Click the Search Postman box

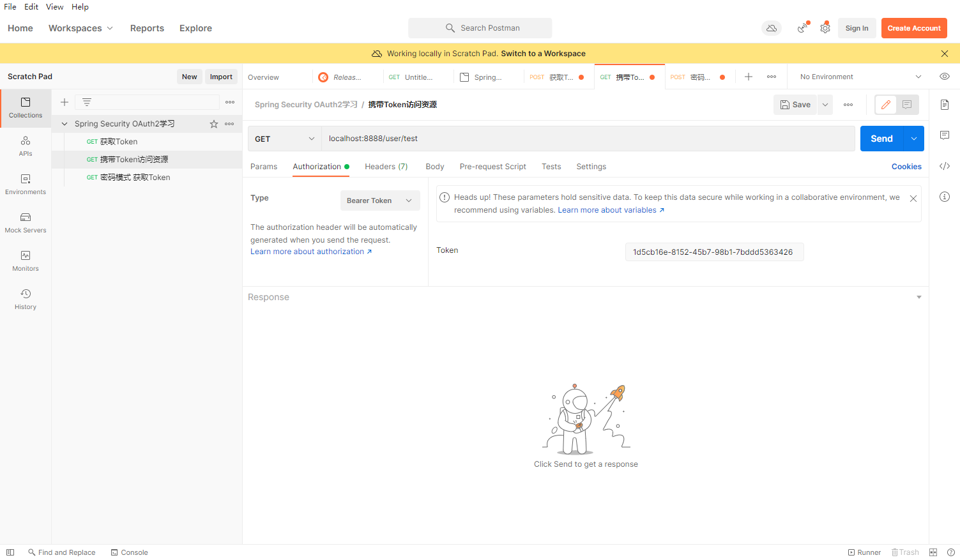click(480, 28)
